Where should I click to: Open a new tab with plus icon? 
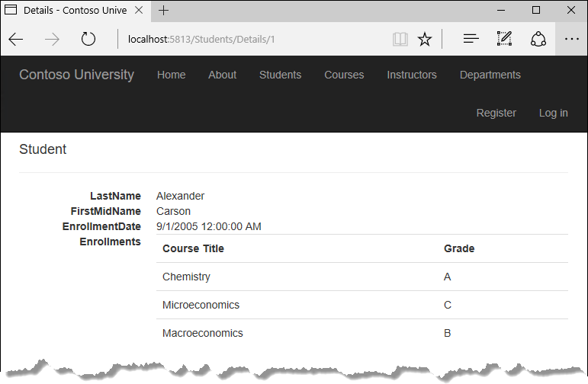[x=163, y=11]
